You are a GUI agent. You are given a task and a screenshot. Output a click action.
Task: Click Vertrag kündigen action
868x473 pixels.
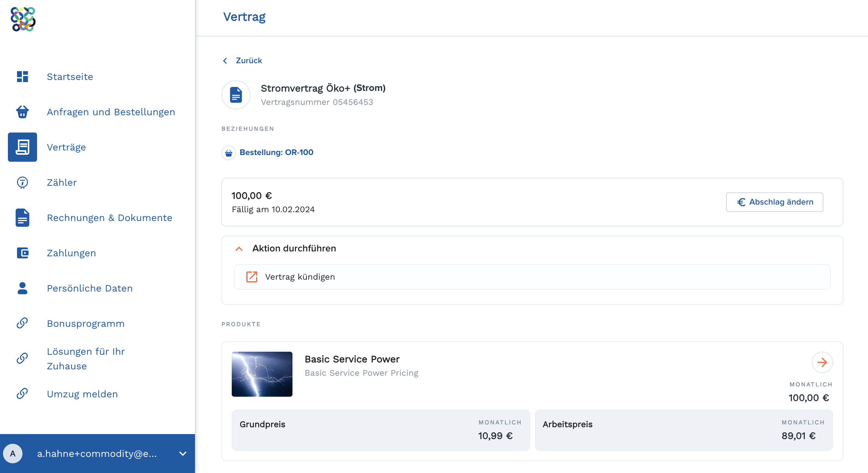click(532, 277)
